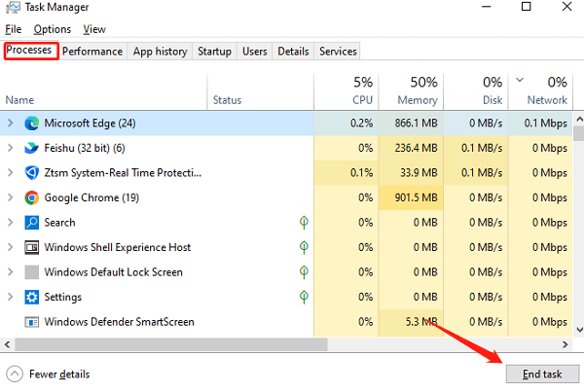Open the Options menu
Viewport: 584px width, 392px height.
pyautogui.click(x=52, y=29)
